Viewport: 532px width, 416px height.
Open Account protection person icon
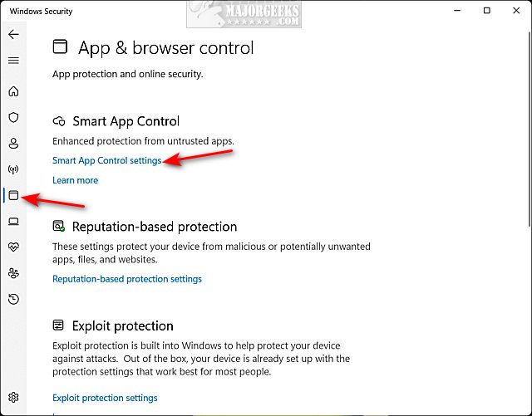[13, 143]
